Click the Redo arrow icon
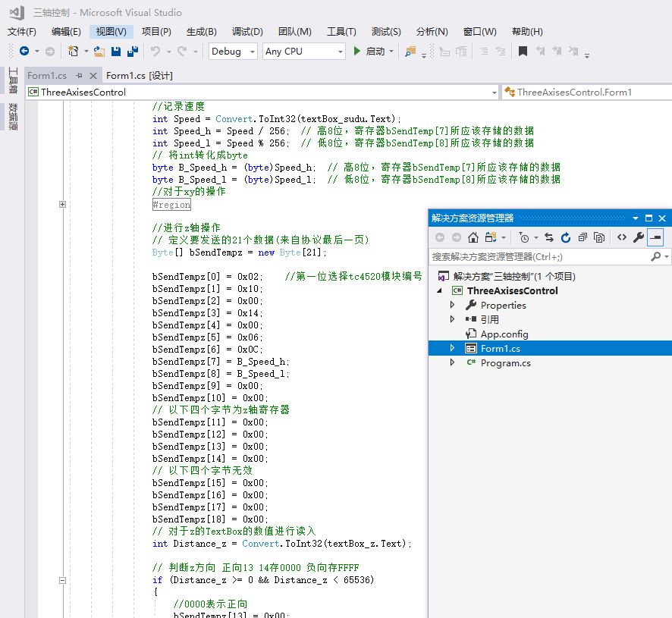Viewport: 672px width, 618px height. click(182, 52)
